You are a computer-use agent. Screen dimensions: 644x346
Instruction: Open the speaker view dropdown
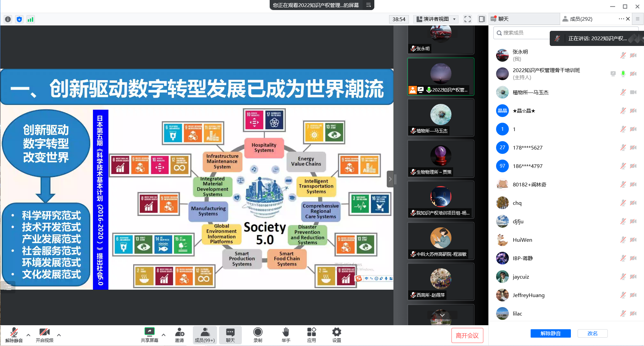[436, 19]
